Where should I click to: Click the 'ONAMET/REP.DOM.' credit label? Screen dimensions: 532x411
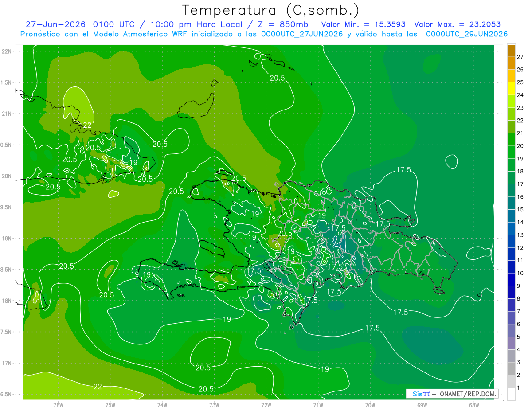coord(468,394)
